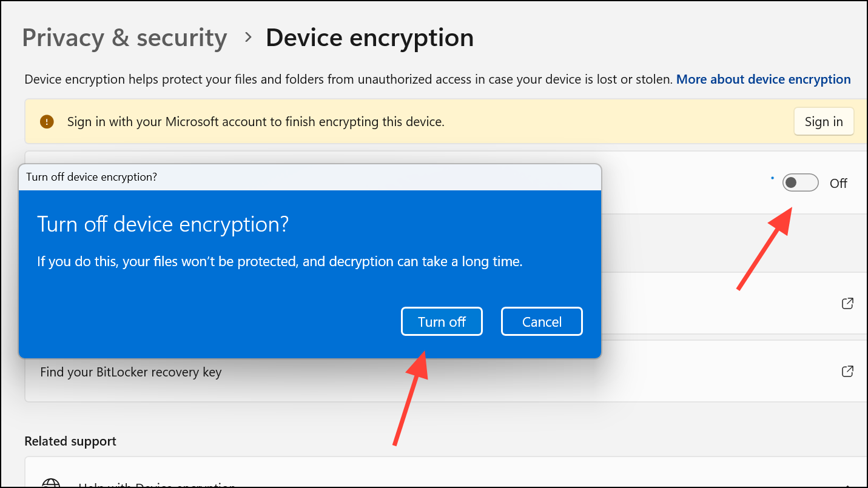
Task: Click the Sign in button
Action: tap(824, 121)
